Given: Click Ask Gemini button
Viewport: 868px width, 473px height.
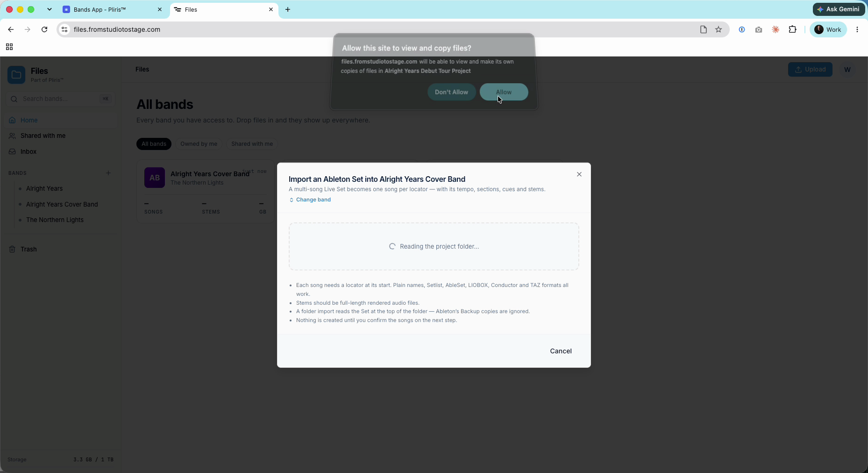Looking at the screenshot, I should [x=839, y=9].
